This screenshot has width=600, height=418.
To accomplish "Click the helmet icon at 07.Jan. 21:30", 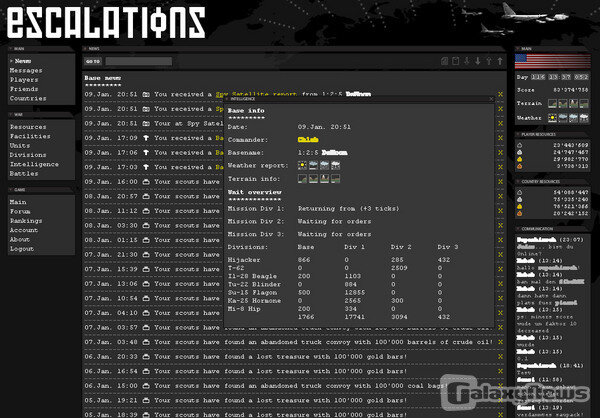I will click(x=146, y=255).
